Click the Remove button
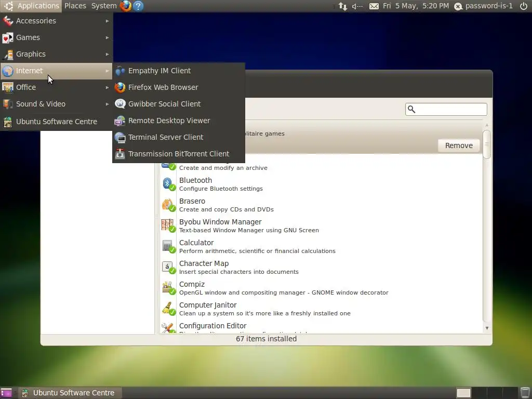The image size is (532, 399). (459, 145)
